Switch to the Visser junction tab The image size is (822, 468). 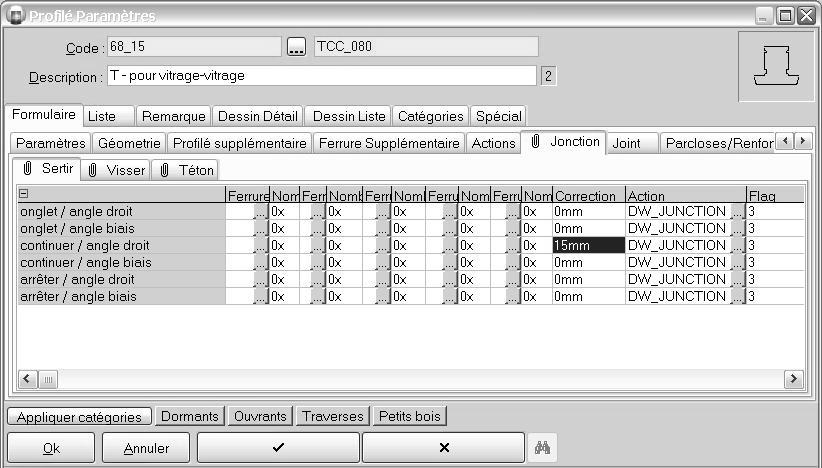pyautogui.click(x=116, y=170)
